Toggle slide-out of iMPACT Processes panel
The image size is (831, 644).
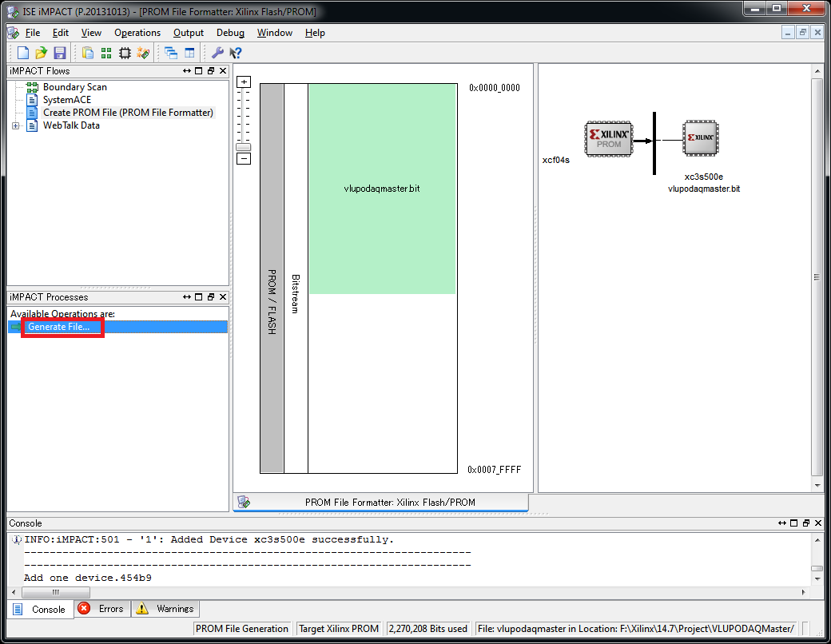point(186,297)
